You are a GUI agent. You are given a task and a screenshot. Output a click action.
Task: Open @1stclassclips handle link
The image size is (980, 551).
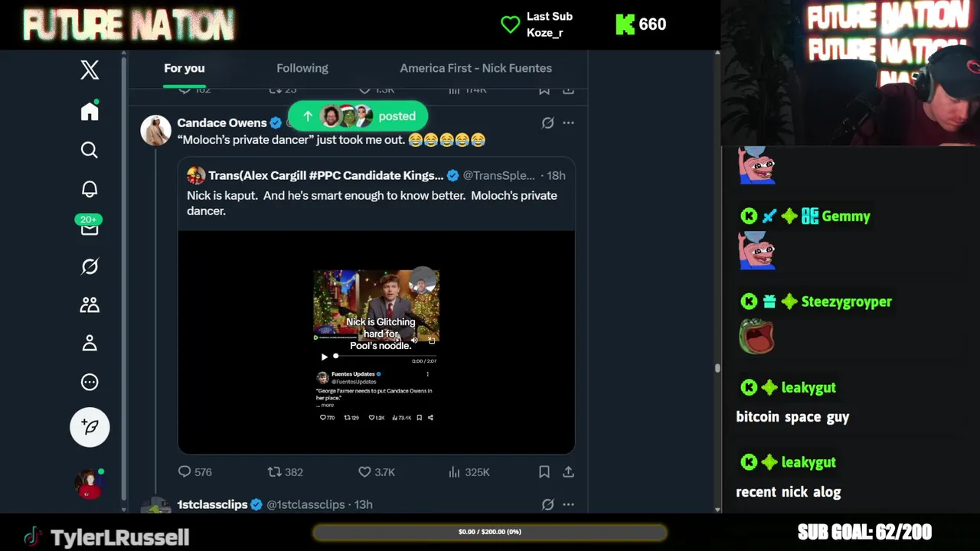(x=305, y=504)
